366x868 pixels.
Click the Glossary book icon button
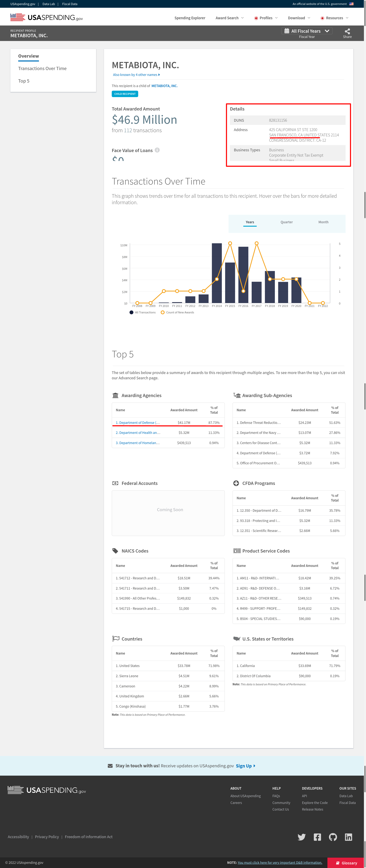point(347,863)
